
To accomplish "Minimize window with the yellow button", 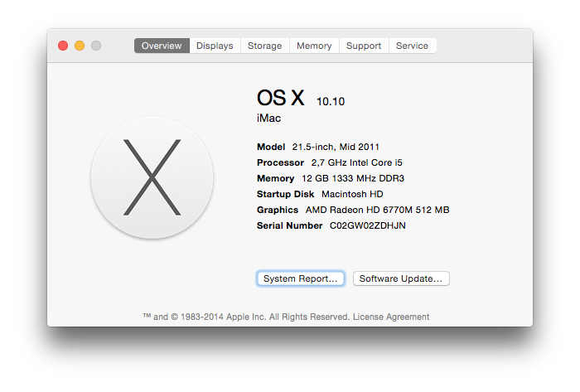I will (x=80, y=46).
